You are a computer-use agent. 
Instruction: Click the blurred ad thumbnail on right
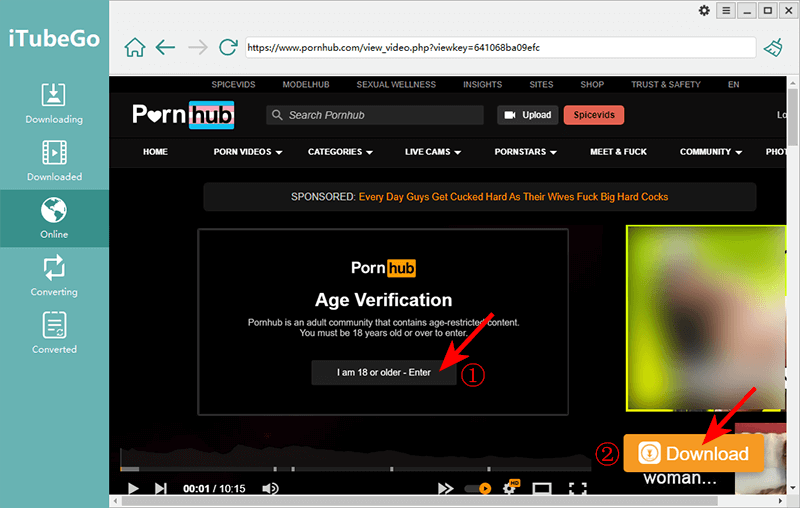pyautogui.click(x=706, y=318)
